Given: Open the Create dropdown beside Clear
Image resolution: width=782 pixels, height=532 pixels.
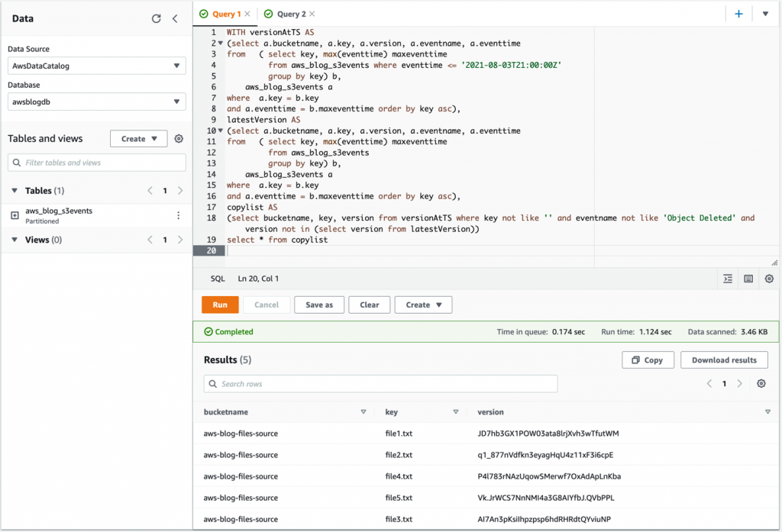Looking at the screenshot, I should (x=423, y=305).
